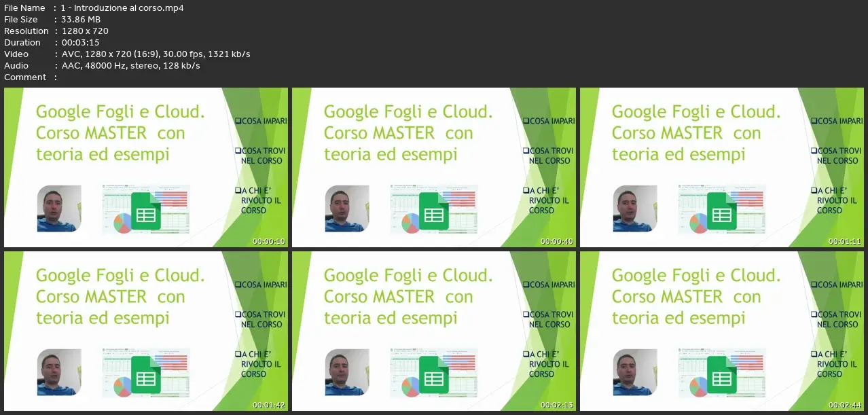Click the 00:01:42 timestamp label
Image resolution: width=868 pixels, height=415 pixels.
coord(269,405)
